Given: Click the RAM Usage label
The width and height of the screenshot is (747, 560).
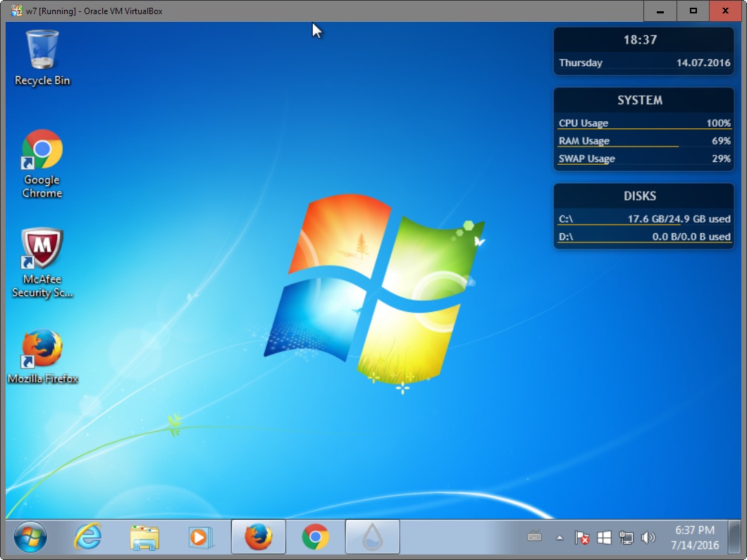Looking at the screenshot, I should point(584,140).
